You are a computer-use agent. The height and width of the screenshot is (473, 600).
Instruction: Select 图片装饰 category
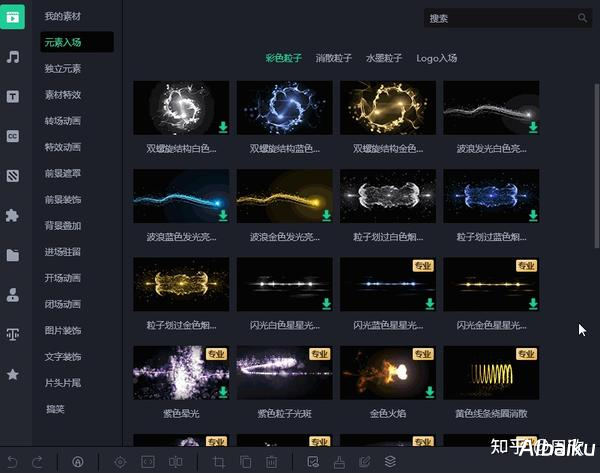click(63, 330)
